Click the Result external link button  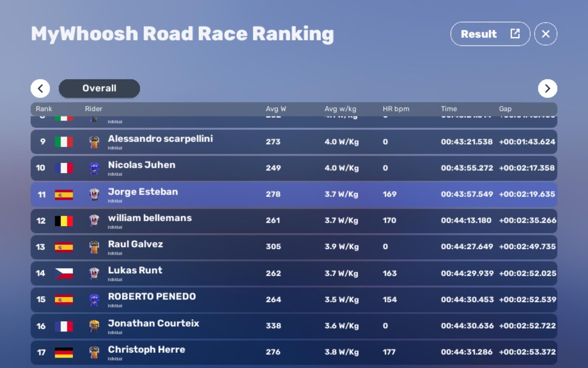(490, 34)
